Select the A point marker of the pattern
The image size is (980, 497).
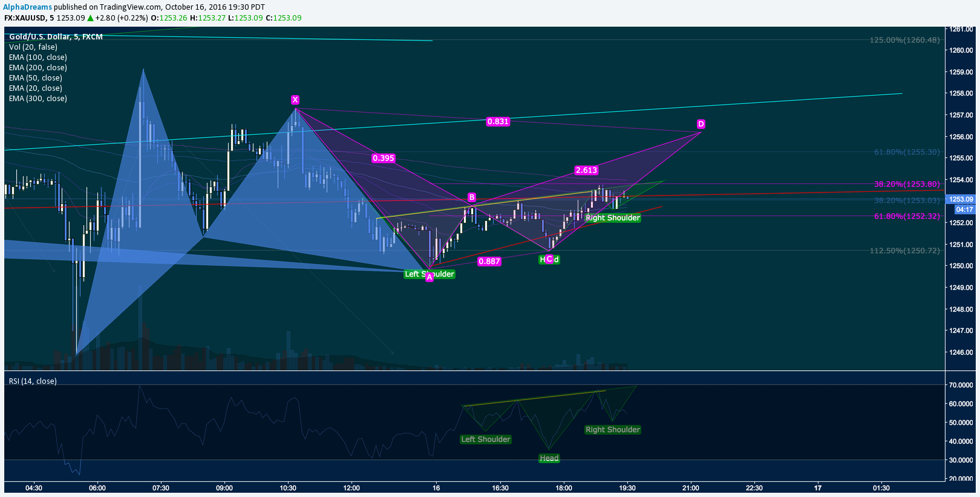(430, 277)
